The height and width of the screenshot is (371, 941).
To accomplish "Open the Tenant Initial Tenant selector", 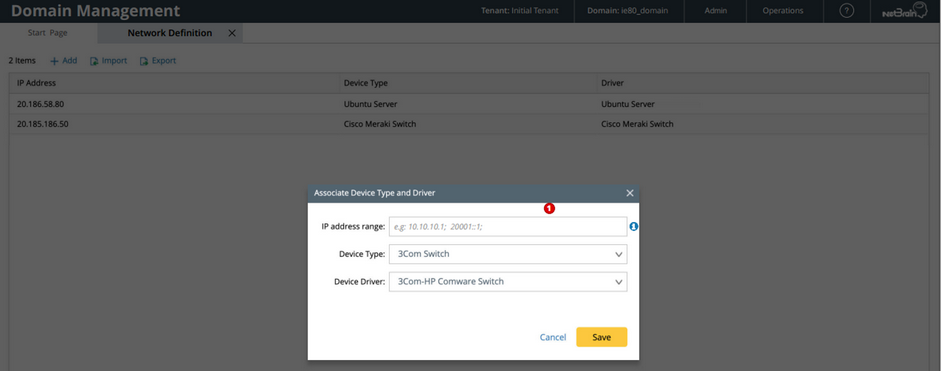I will pos(520,11).
